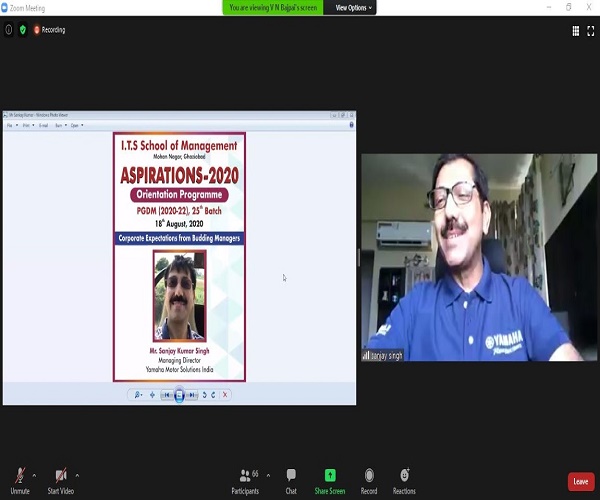Image resolution: width=600 pixels, height=500 pixels.
Task: Click the Zoom Meeting title bar icon
Action: (4, 8)
